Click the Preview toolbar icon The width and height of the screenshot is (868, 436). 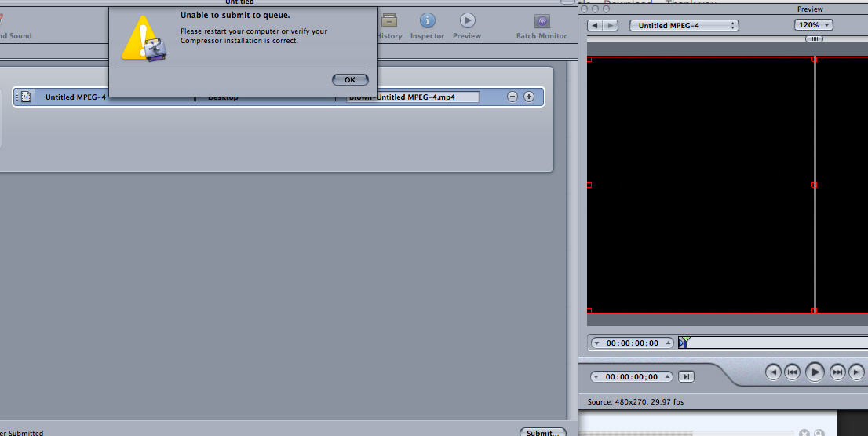tap(467, 27)
